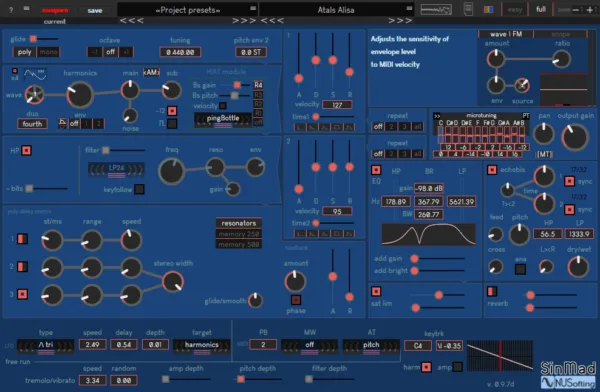Click the compare button
This screenshot has width=600, height=392.
(x=55, y=10)
